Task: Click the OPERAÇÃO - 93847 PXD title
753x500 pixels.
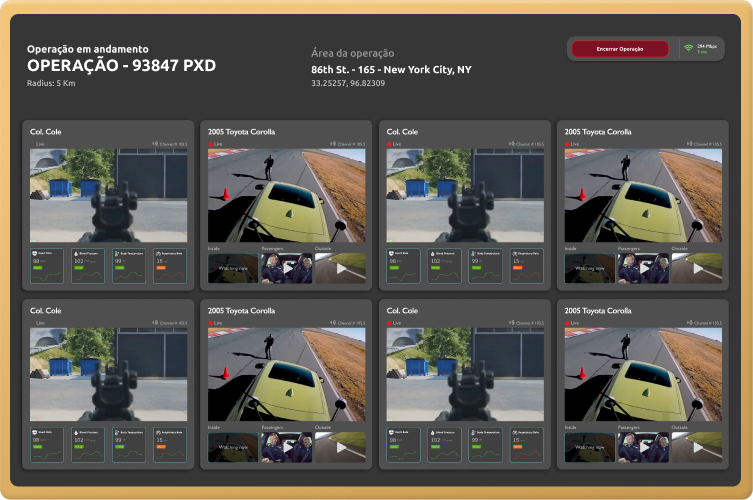Action: [x=121, y=66]
